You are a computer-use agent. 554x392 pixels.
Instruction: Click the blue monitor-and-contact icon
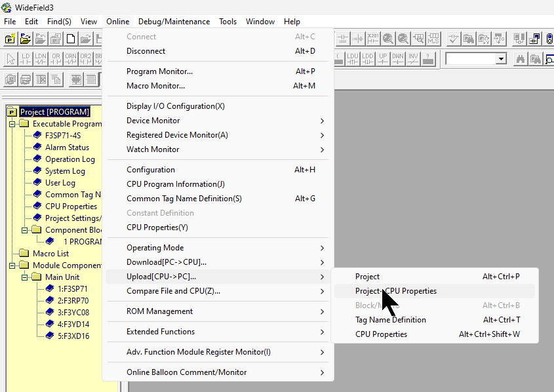[x=534, y=39]
